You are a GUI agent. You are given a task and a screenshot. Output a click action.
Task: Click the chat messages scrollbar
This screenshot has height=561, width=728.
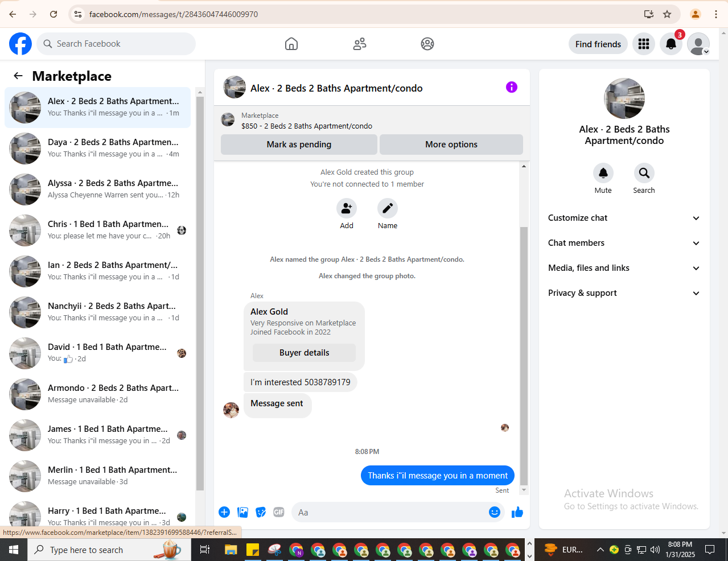pyautogui.click(x=524, y=356)
